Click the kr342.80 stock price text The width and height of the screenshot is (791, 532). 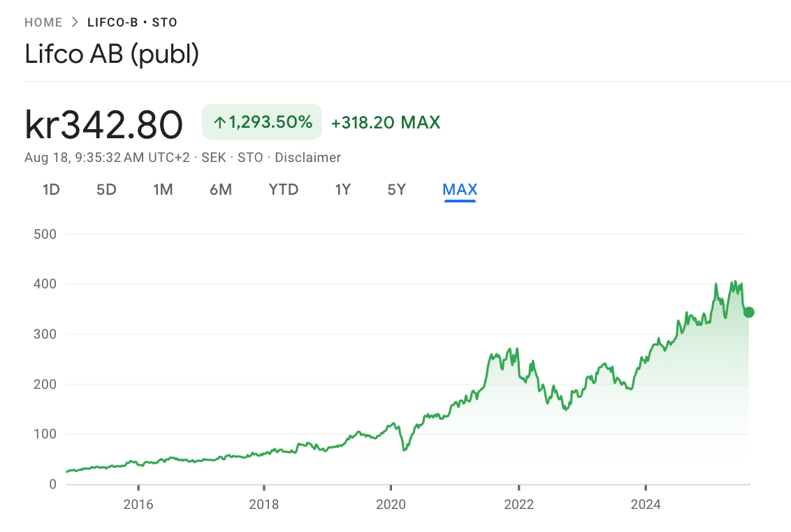[x=103, y=124]
